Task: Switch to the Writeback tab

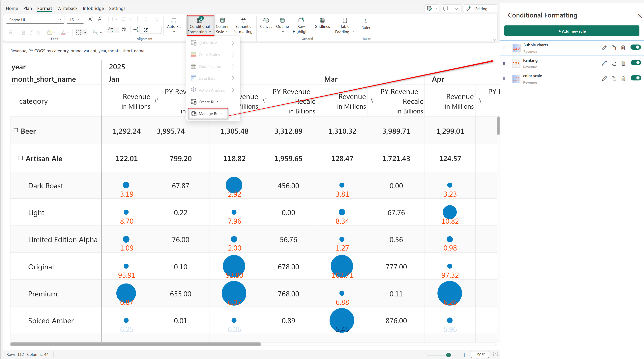Action: (x=67, y=8)
